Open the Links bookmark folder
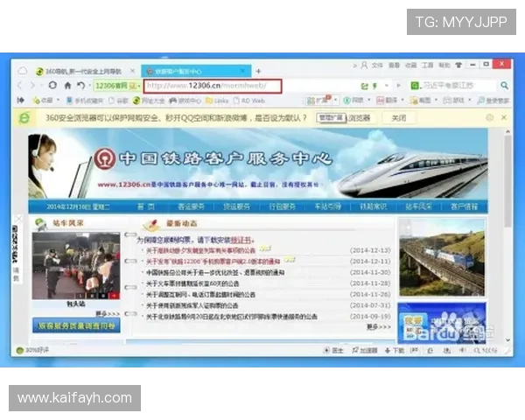 point(217,101)
